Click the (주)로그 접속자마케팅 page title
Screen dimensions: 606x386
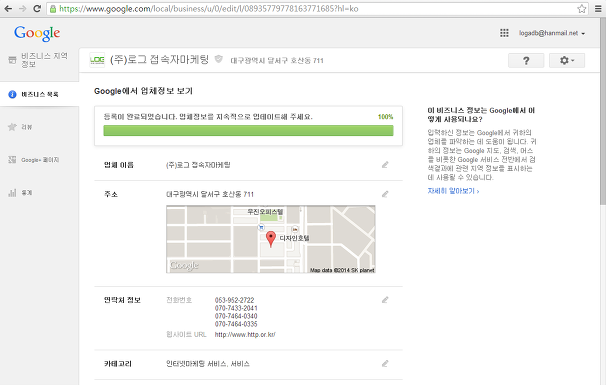coord(159,60)
